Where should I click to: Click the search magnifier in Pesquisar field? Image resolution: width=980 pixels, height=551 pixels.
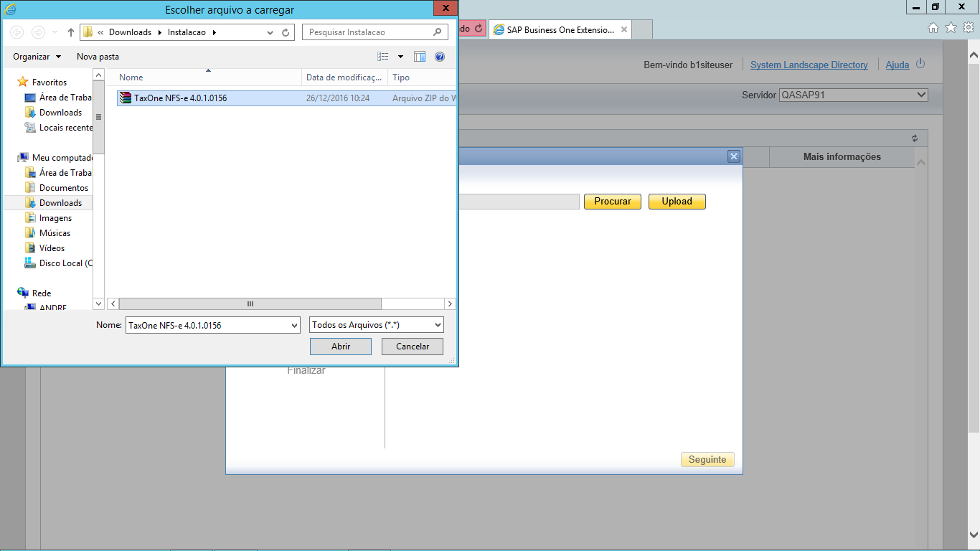(x=438, y=32)
